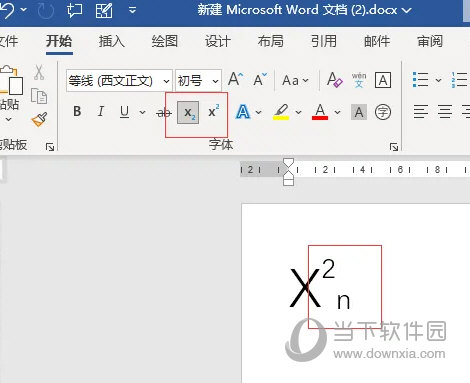Viewport: 470px width, 383px height.
Task: Click the first line indent ruler marker
Action: click(288, 163)
